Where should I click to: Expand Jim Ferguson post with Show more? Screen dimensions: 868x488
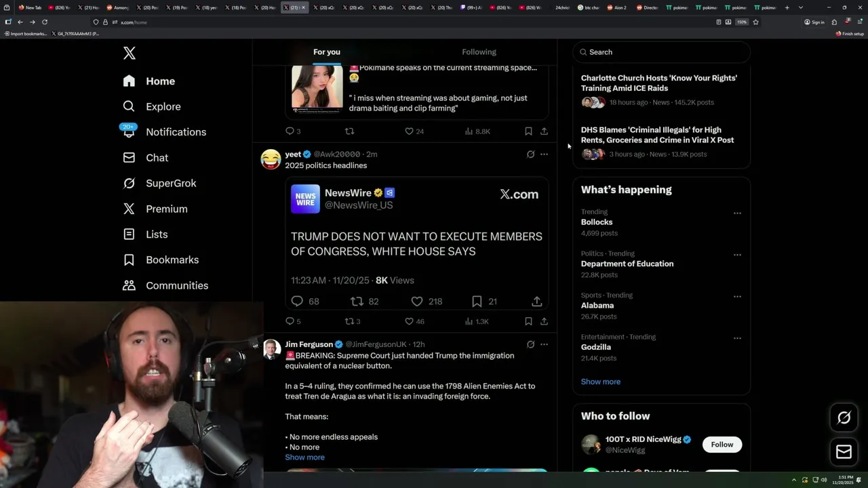tap(304, 457)
